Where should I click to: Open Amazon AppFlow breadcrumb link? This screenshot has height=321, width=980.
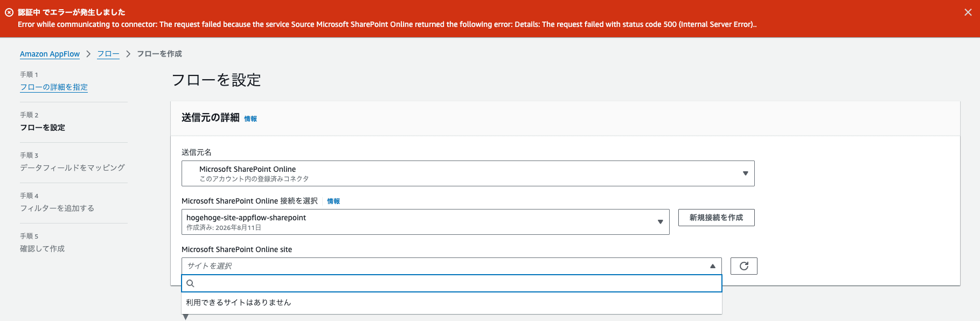click(x=50, y=54)
